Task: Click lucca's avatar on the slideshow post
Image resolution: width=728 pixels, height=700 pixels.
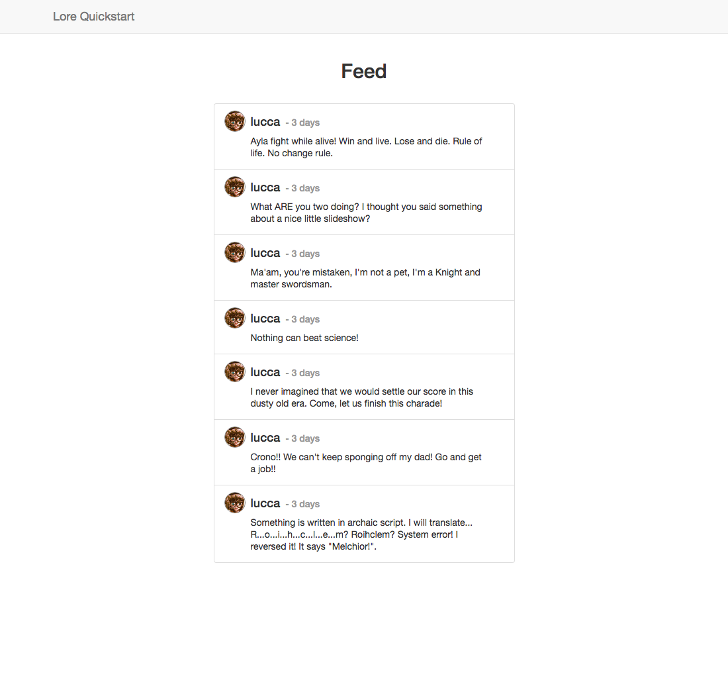Action: [x=235, y=187]
